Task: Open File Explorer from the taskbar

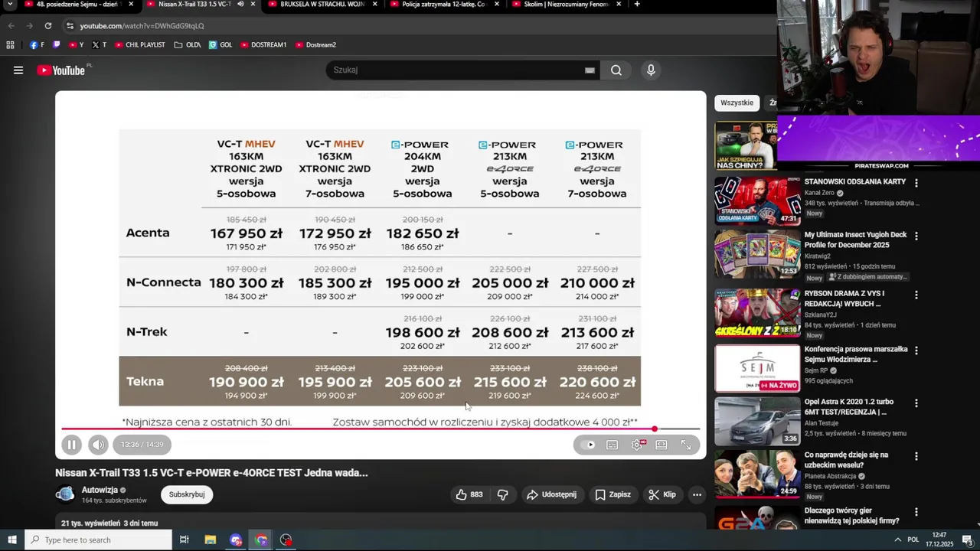Action: point(211,540)
